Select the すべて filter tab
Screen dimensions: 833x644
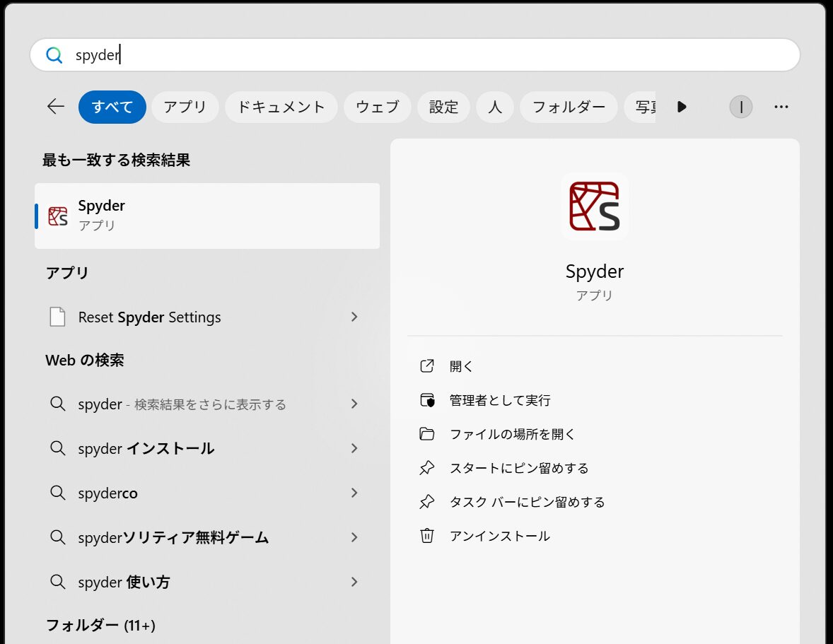(x=112, y=107)
